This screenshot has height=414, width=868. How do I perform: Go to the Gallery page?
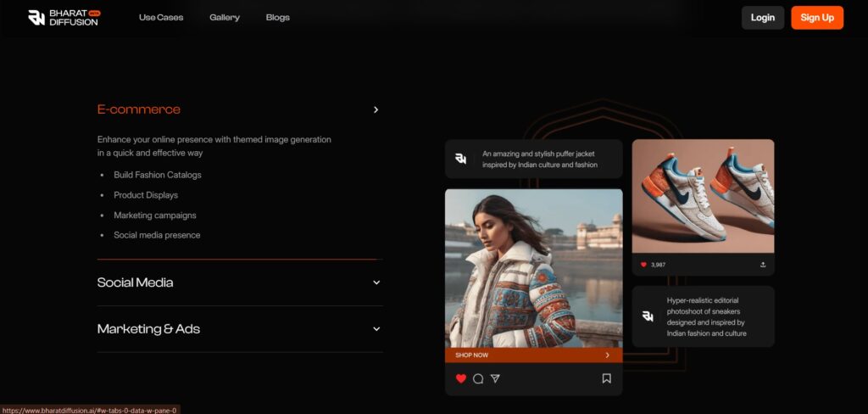point(225,17)
